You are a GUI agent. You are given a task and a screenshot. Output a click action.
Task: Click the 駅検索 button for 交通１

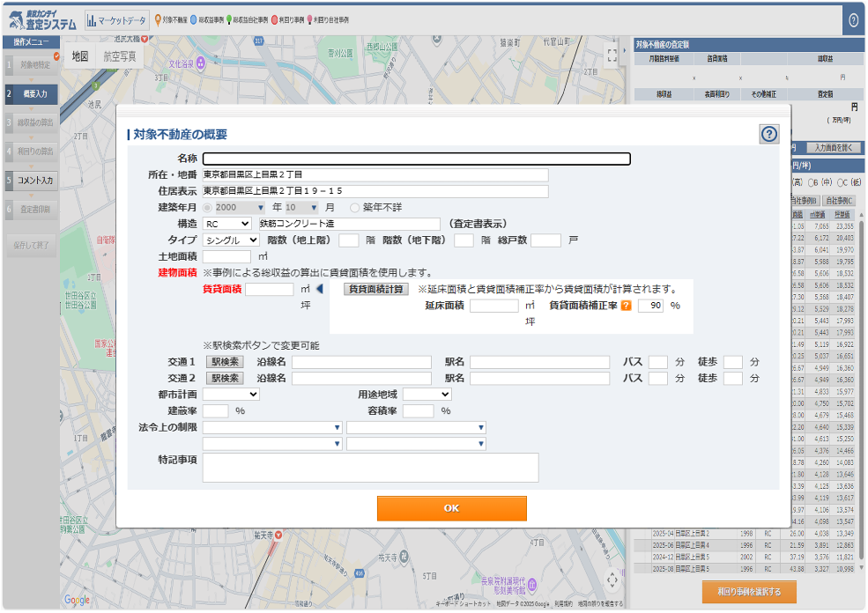224,362
